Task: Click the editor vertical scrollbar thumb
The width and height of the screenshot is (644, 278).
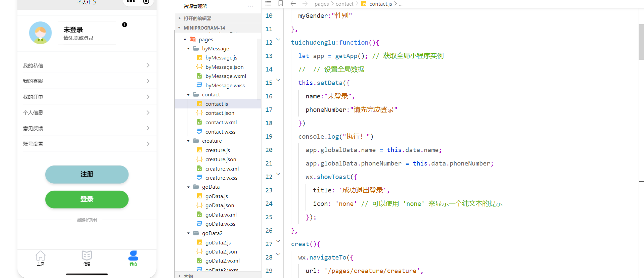Action: tap(641, 42)
